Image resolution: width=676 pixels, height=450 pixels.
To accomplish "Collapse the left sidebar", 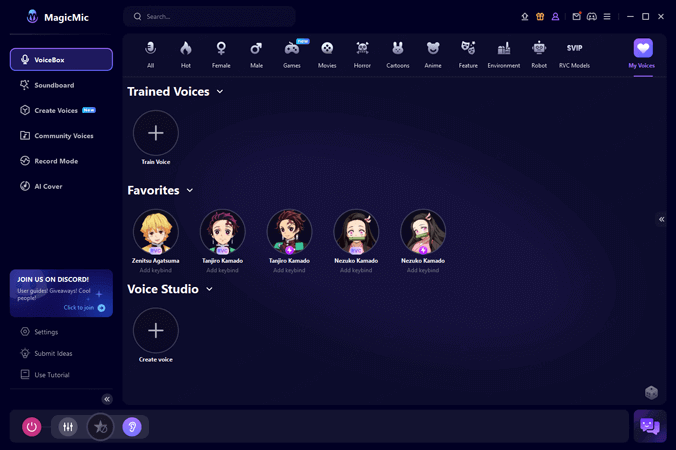I will [107, 399].
